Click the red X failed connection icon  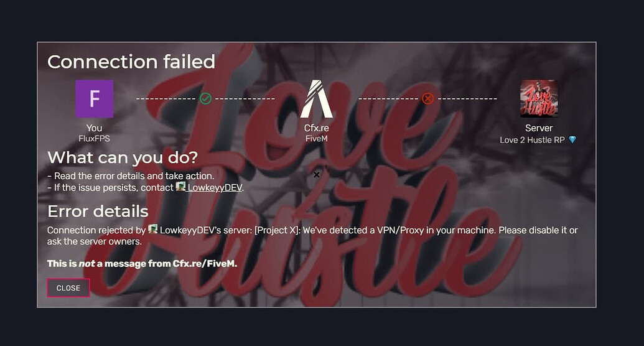click(x=428, y=98)
